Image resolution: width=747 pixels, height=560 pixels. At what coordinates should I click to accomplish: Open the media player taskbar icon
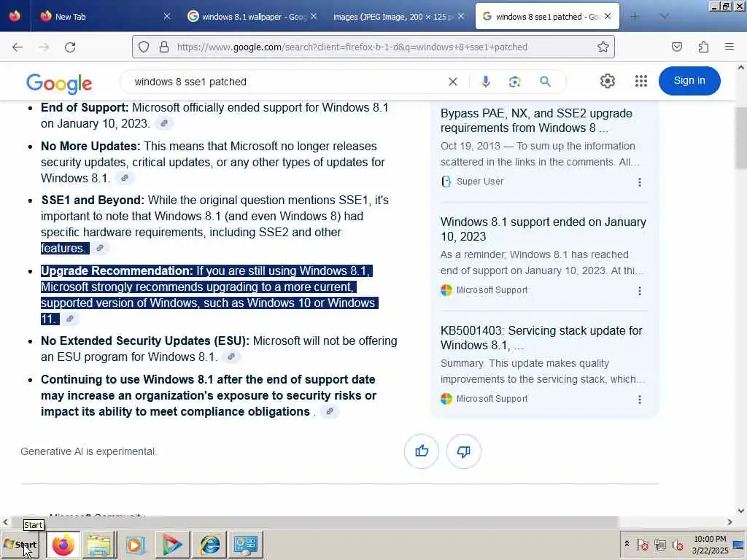[135, 545]
